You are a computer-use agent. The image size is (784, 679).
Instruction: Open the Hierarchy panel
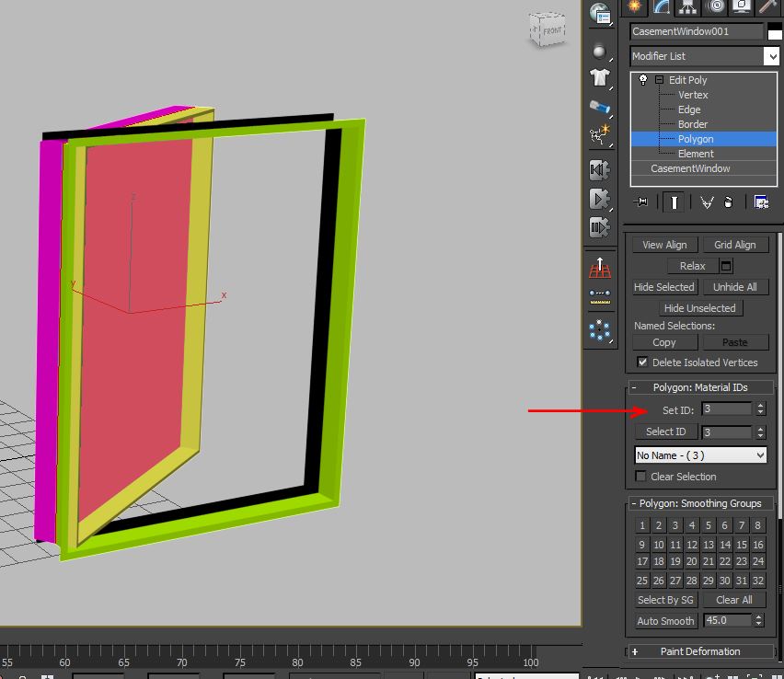tap(687, 7)
